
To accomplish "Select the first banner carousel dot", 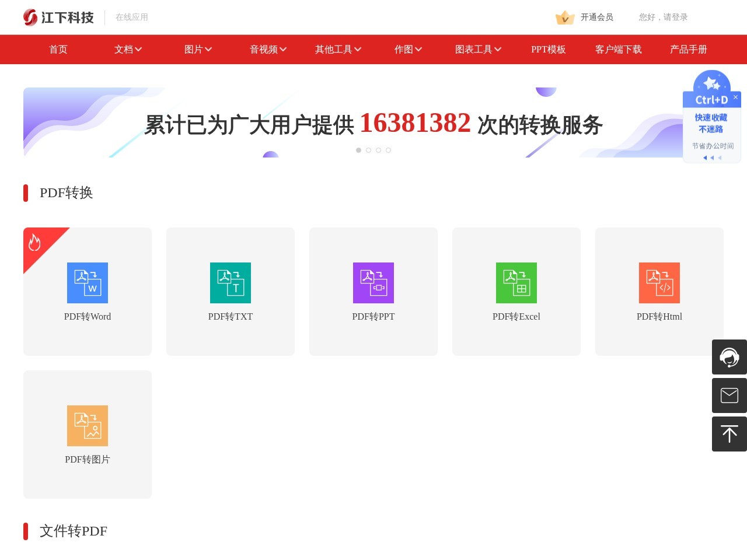I will (x=358, y=150).
